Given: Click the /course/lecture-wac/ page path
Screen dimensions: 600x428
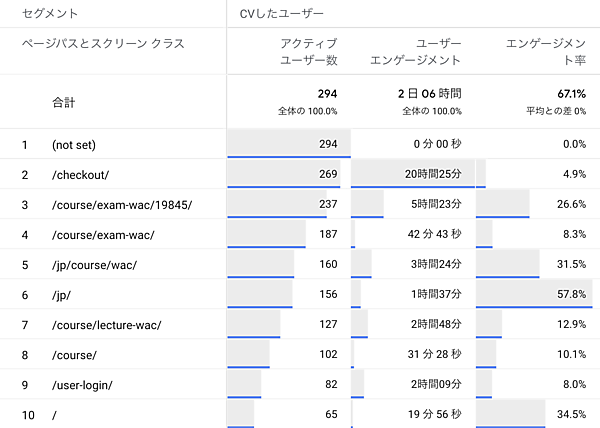Looking at the screenshot, I should click(106, 325).
